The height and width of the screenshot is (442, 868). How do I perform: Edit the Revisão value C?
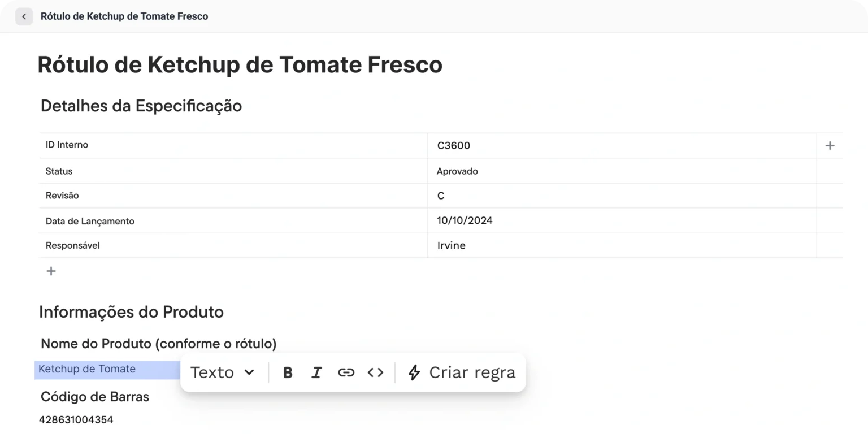click(441, 196)
